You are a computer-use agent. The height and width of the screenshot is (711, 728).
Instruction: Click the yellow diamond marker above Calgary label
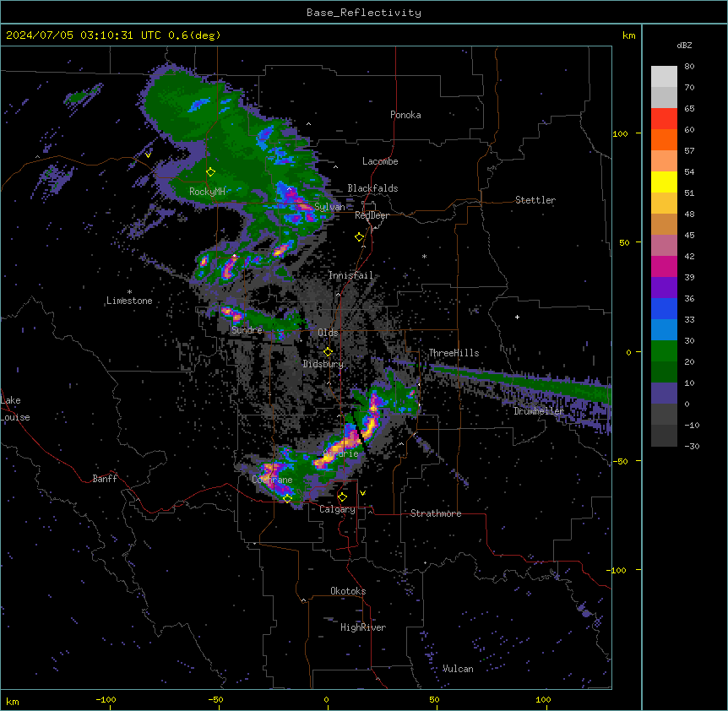point(342,497)
